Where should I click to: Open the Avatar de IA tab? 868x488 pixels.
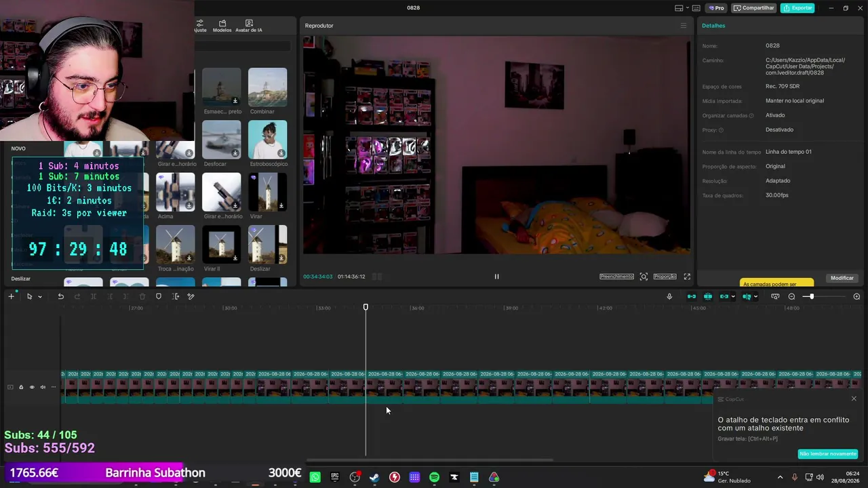(x=249, y=26)
